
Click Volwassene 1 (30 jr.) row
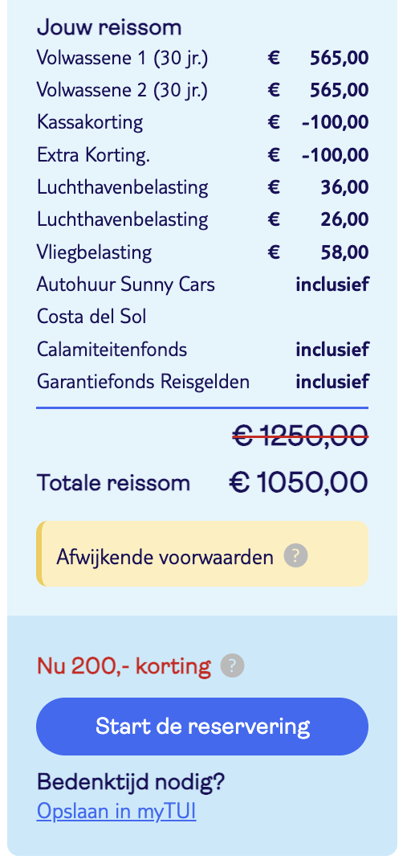click(202, 57)
